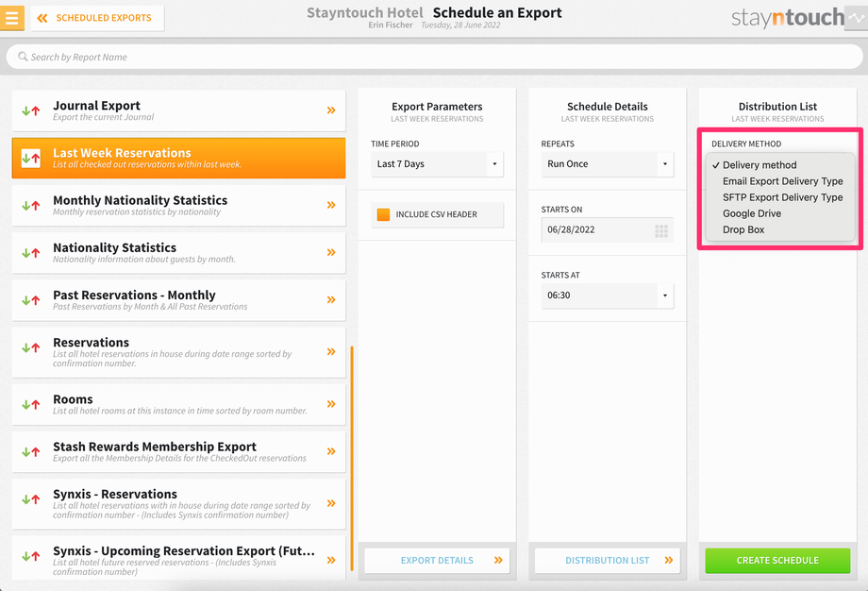Select Past Reservations - Monthly title
This screenshot has height=591, width=868.
[134, 295]
